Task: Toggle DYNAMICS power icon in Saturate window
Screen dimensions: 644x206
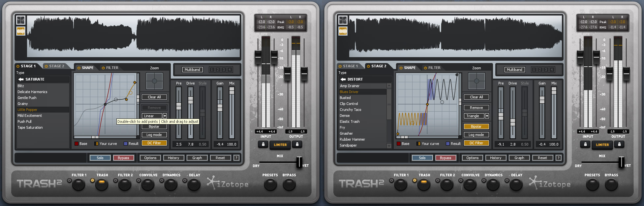Action: pos(162,181)
